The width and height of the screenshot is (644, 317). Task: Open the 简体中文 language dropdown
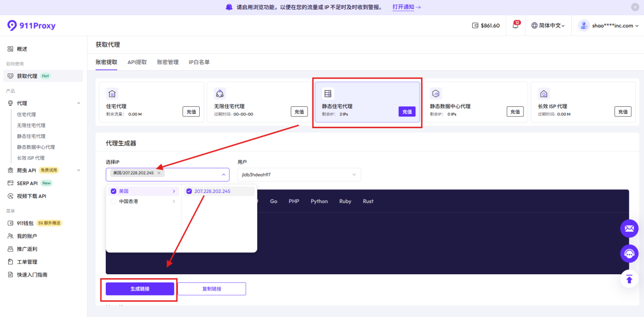(x=548, y=25)
